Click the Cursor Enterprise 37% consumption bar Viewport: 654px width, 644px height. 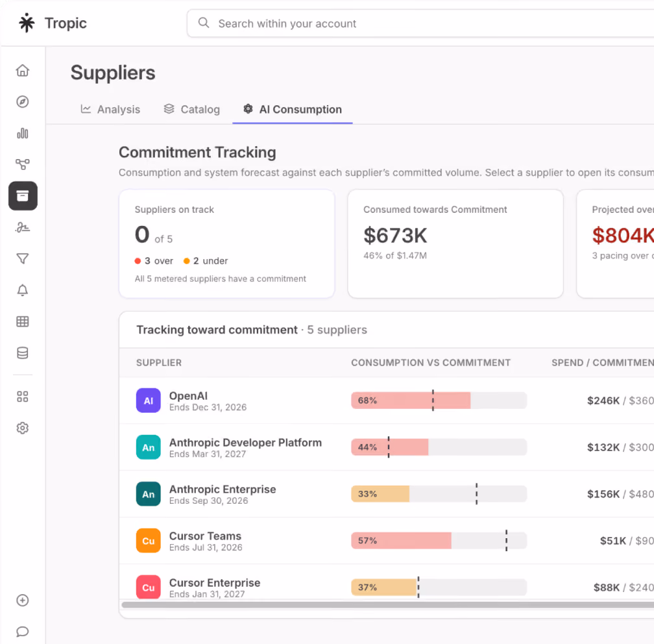click(439, 588)
